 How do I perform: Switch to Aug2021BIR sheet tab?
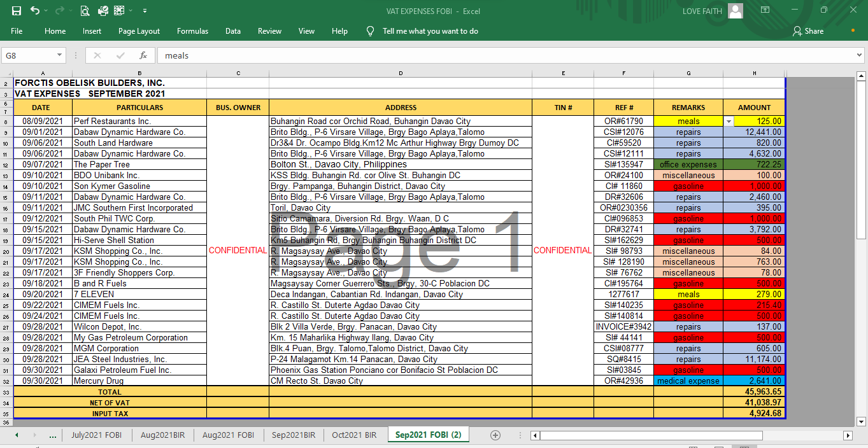tap(162, 435)
